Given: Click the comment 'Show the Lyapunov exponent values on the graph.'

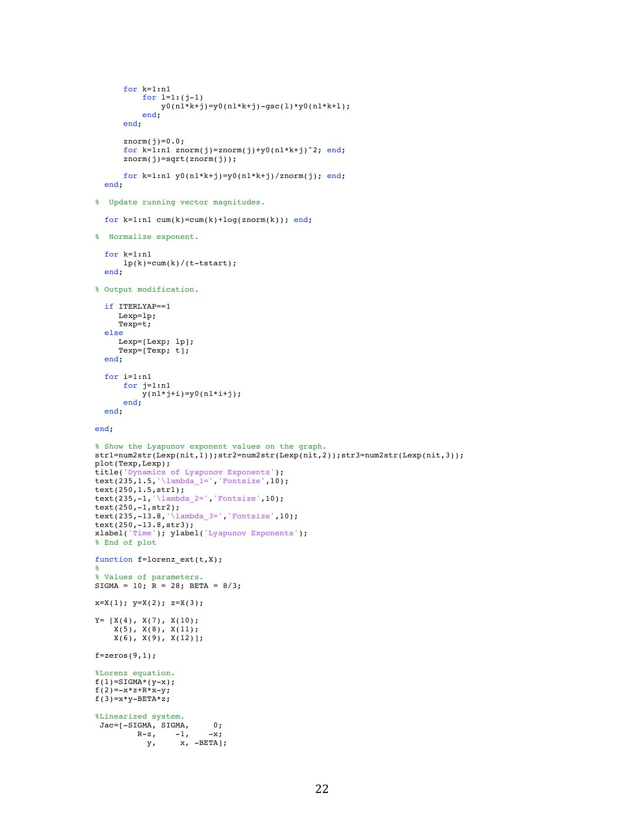Looking at the screenshot, I should pyautogui.click(x=215, y=446).
